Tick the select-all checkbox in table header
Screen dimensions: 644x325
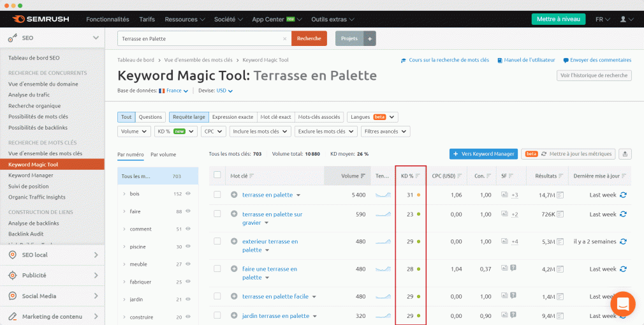click(217, 175)
